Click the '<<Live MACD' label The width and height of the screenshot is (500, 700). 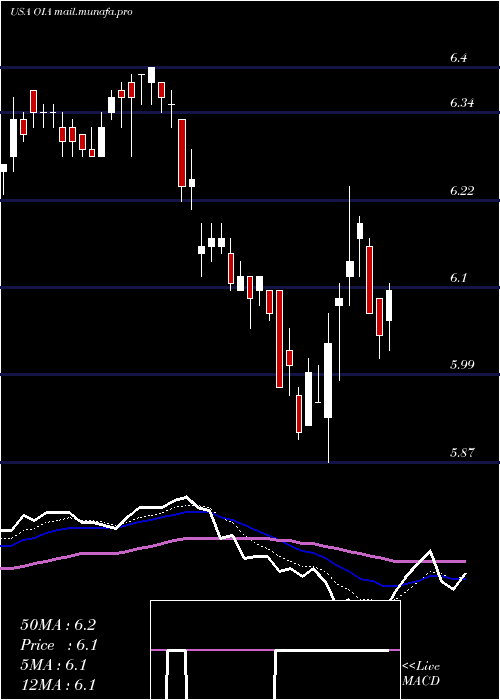[x=421, y=674]
